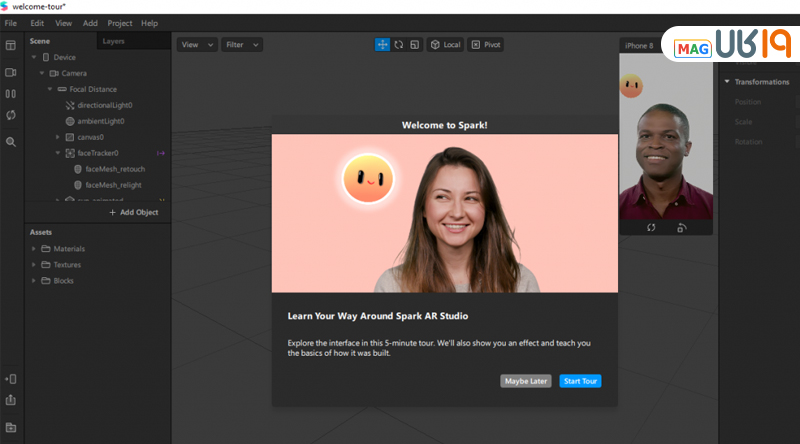Switch to the Layers tab
Image resolution: width=800 pixels, height=444 pixels.
coord(113,41)
